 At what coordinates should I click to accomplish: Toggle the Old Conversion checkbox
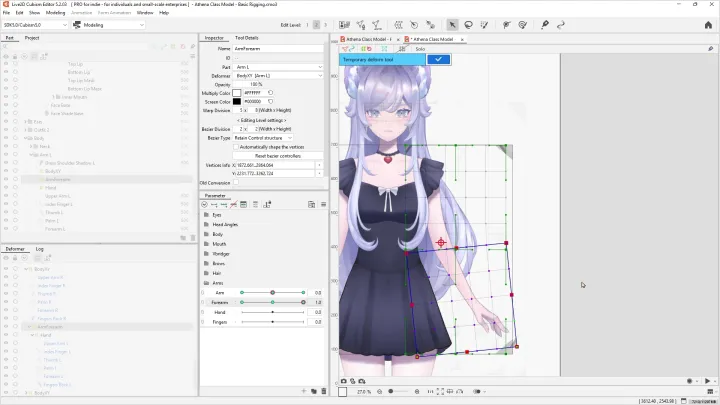pos(236,182)
